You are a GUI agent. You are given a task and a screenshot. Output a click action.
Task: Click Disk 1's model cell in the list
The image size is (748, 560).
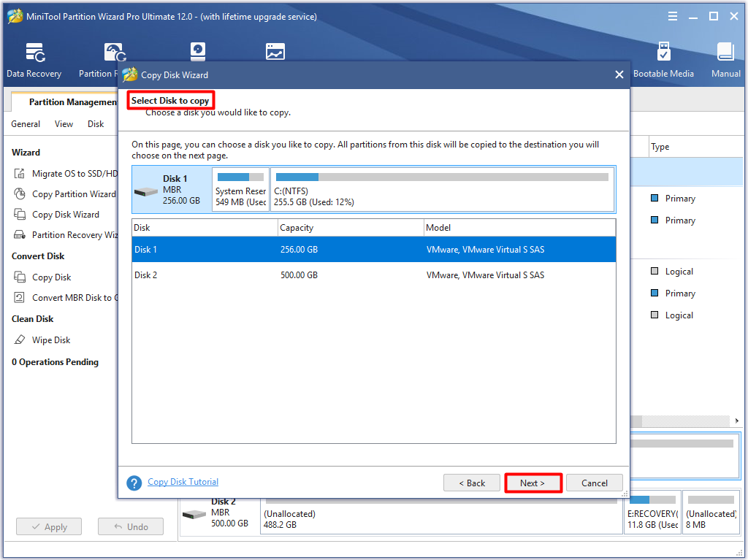485,250
